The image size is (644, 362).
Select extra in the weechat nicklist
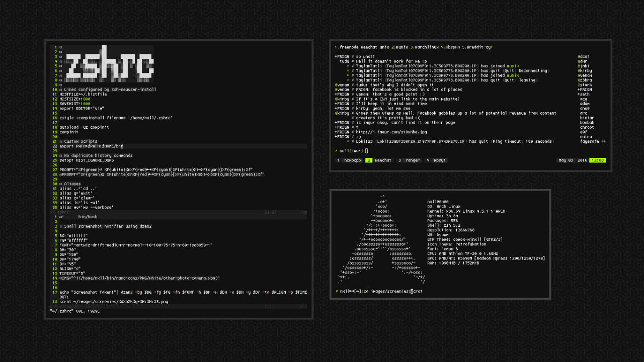click(x=586, y=137)
